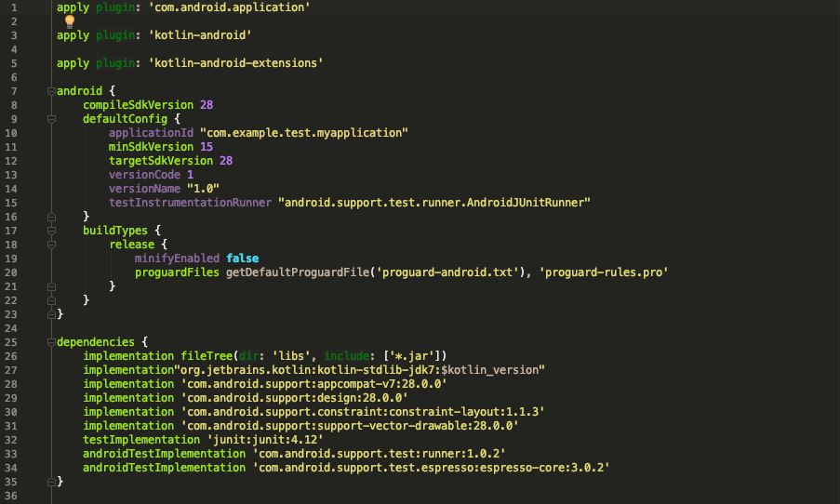Click the minifyEnabled keyword
This screenshot has width=840, height=504.
click(x=177, y=259)
